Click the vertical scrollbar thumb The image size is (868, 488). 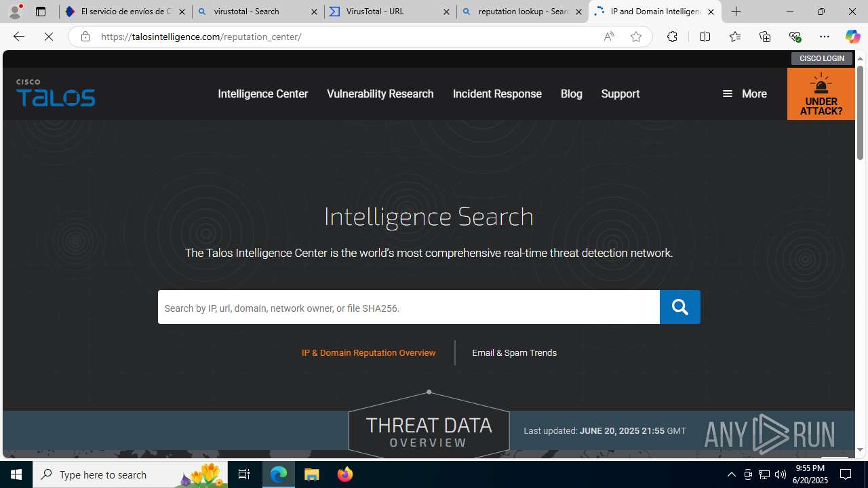coord(860,113)
